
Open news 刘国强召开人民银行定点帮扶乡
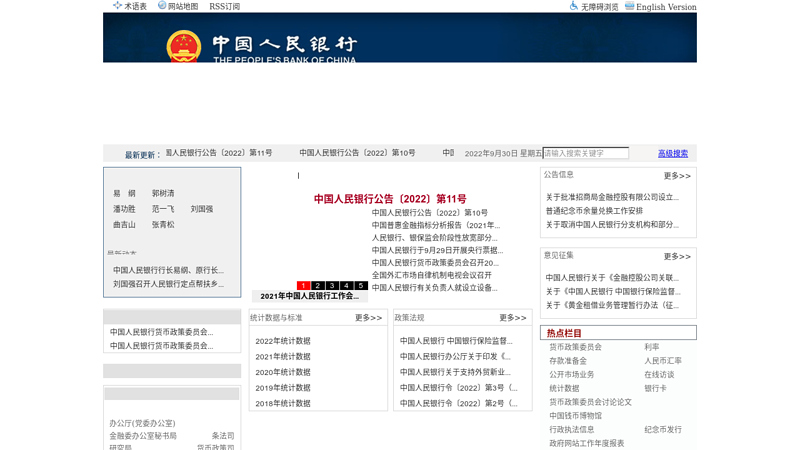point(168,284)
